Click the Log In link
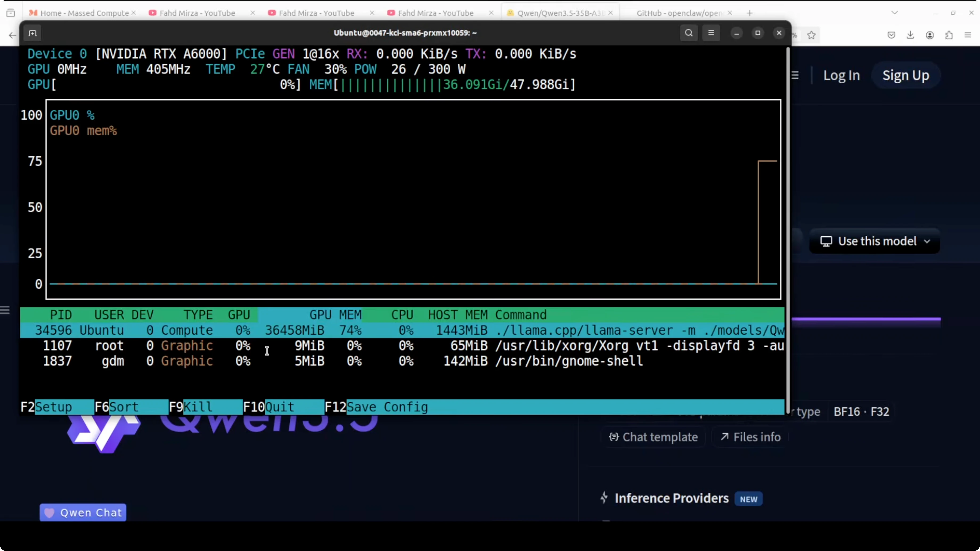This screenshot has width=980, height=551. pos(841,75)
